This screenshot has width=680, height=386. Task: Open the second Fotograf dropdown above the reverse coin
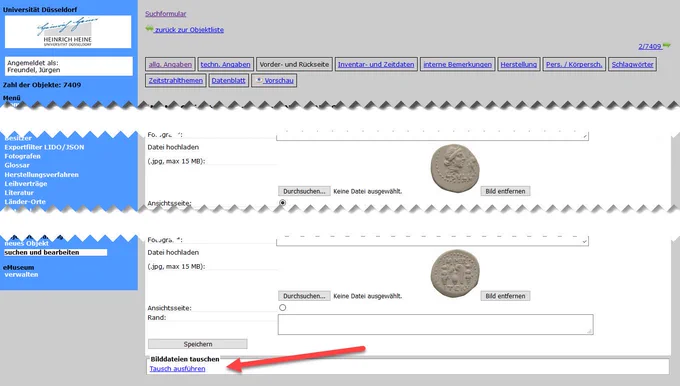pos(432,241)
